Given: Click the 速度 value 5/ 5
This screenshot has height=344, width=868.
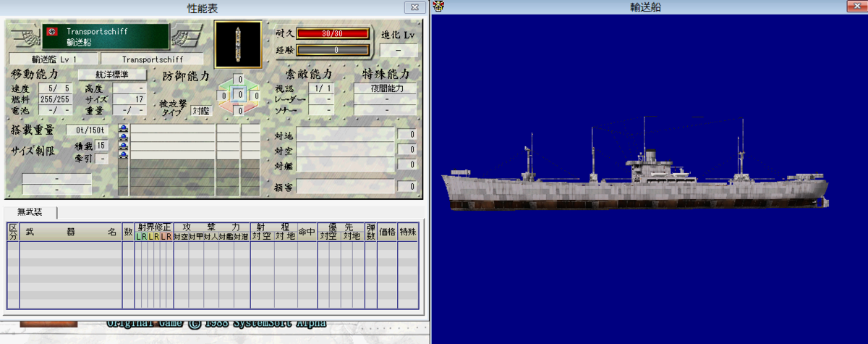Looking at the screenshot, I should click(x=56, y=88).
